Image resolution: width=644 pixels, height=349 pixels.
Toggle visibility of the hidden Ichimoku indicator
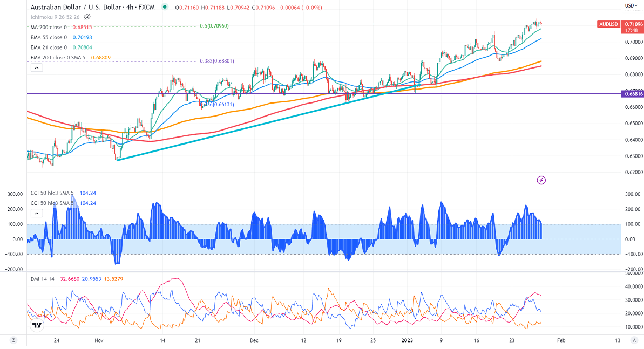tap(87, 17)
